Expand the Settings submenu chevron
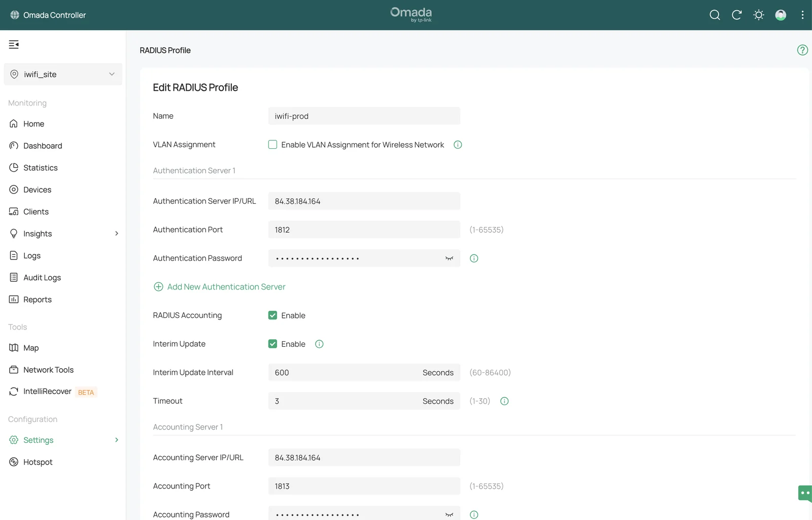Viewport: 812px width, 520px height. pyautogui.click(x=117, y=440)
